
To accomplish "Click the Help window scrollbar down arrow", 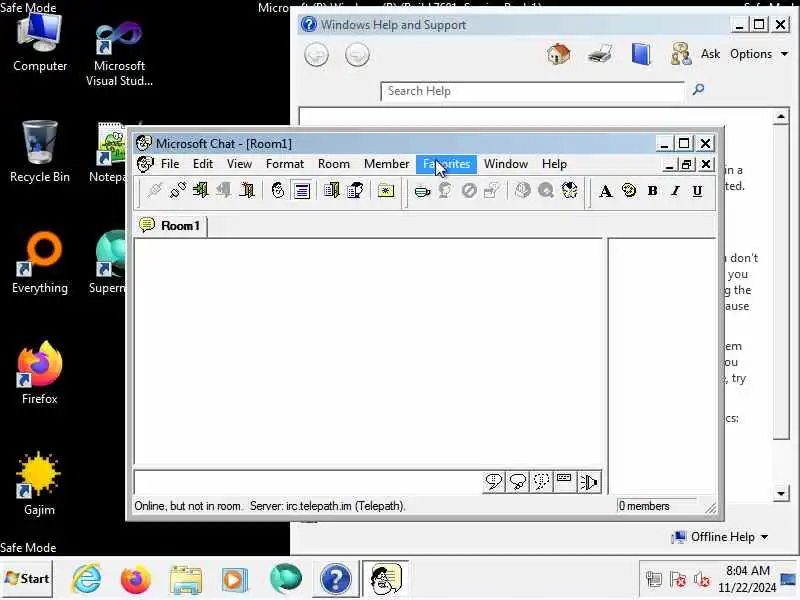I will [x=781, y=493].
